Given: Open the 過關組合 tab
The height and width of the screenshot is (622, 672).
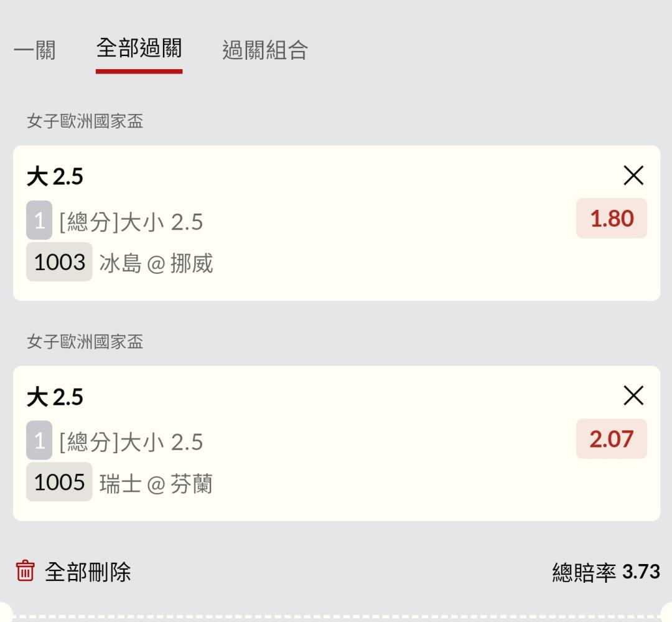Looking at the screenshot, I should (x=265, y=50).
